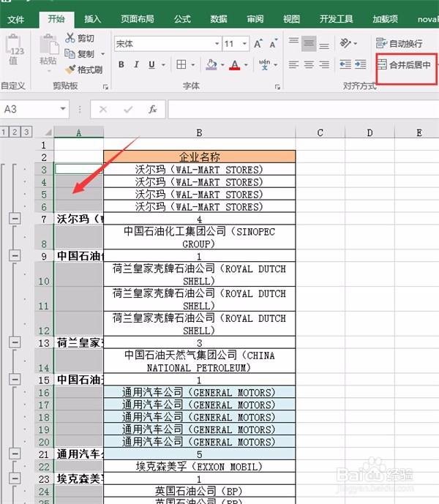Increase indent
This screenshot has height=504, width=439.
tap(361, 64)
